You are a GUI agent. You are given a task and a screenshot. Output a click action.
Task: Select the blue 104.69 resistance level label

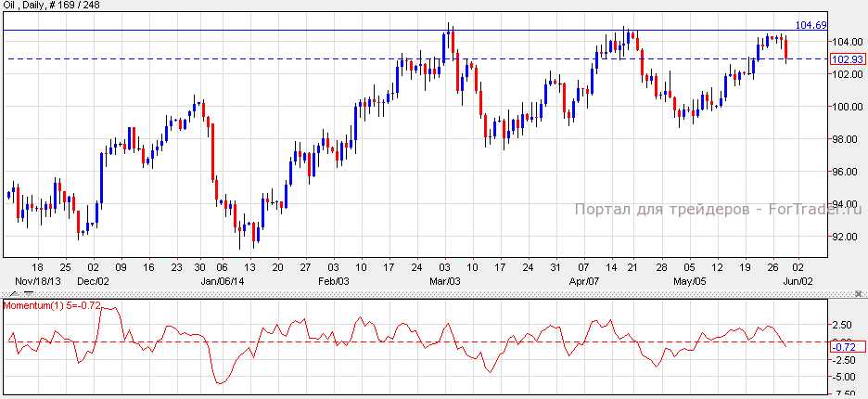(811, 25)
